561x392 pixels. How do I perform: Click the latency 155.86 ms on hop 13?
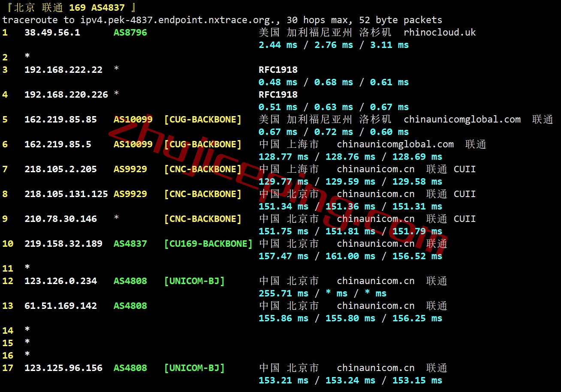[284, 318]
